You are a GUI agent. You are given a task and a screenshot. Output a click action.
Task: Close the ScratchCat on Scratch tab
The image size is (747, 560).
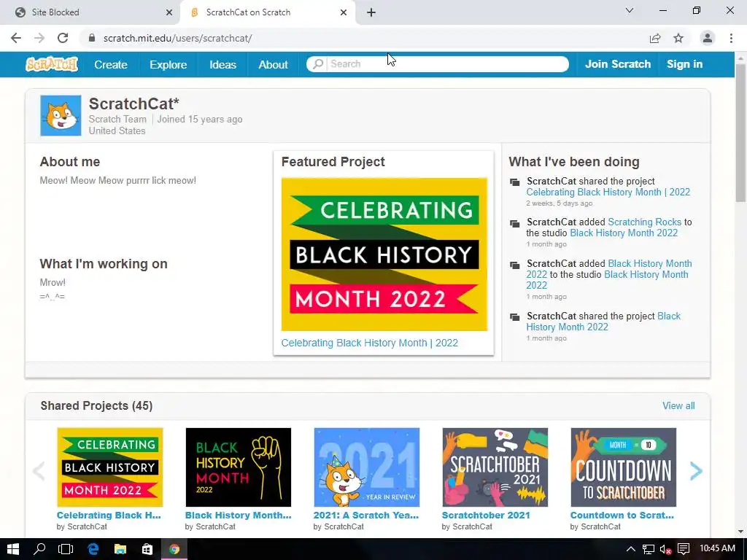[x=344, y=12]
